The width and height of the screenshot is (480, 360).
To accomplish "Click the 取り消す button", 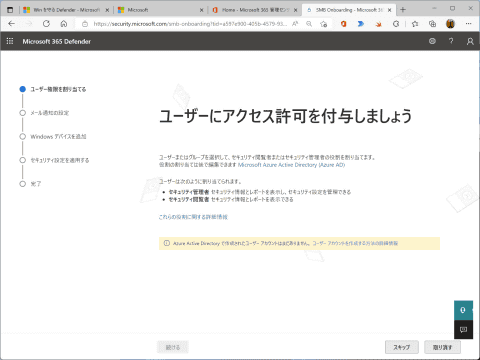I will 442,347.
